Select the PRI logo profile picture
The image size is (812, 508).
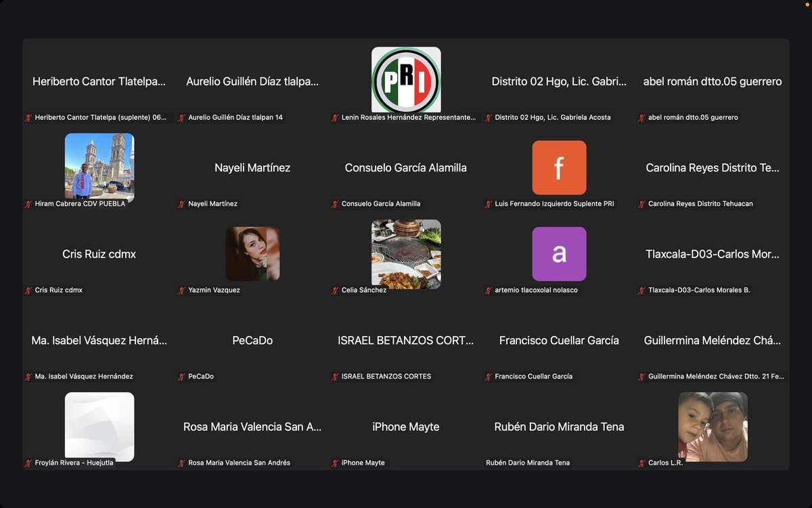406,81
